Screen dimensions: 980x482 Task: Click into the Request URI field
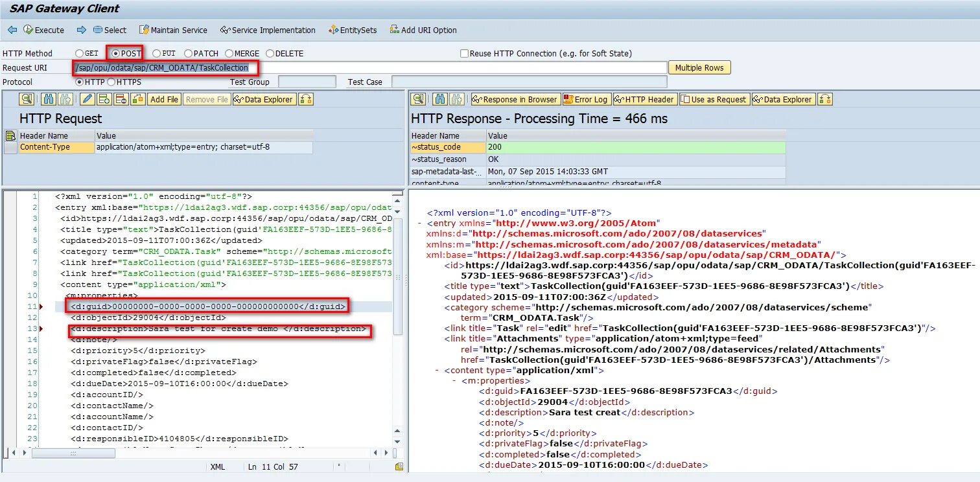(369, 68)
